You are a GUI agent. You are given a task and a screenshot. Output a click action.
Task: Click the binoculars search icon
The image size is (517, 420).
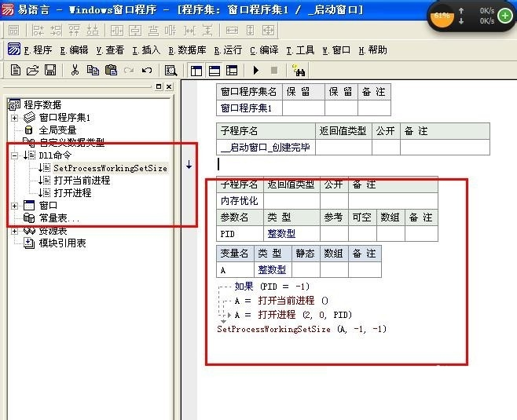coord(299,70)
